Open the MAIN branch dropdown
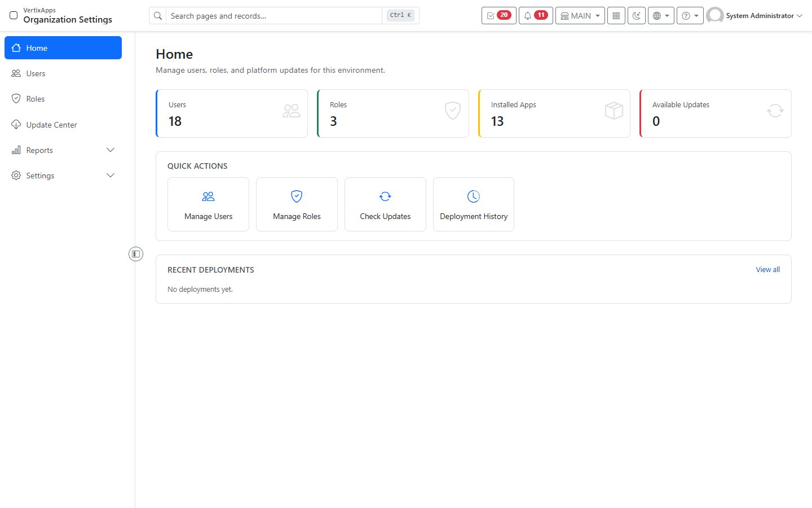This screenshot has height=508, width=812. 580,16
